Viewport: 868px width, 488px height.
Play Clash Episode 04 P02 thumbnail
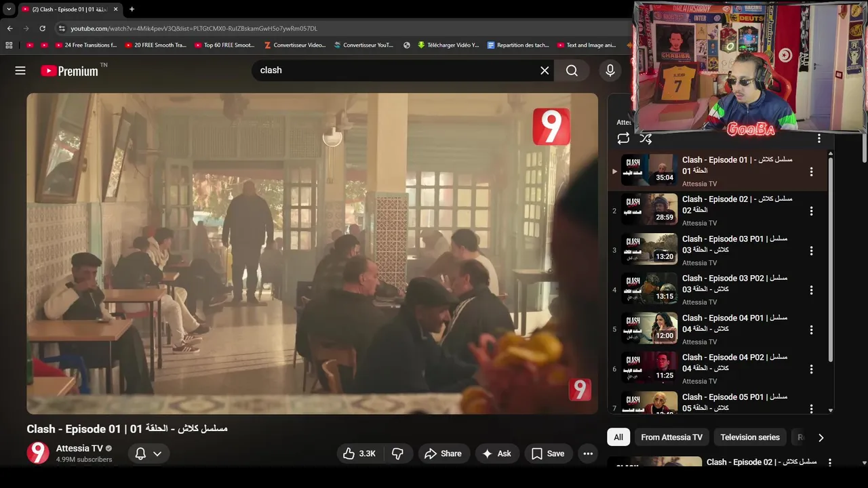650,368
